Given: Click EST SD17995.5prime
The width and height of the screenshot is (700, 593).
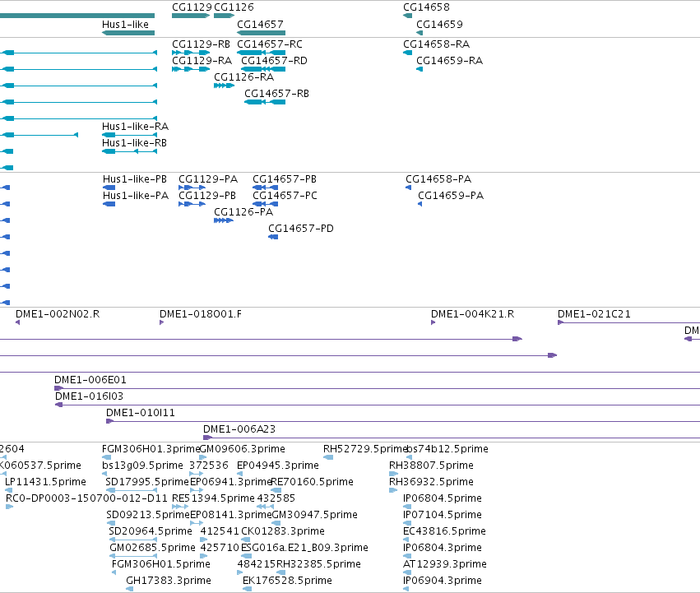Looking at the screenshot, I should point(132,490).
